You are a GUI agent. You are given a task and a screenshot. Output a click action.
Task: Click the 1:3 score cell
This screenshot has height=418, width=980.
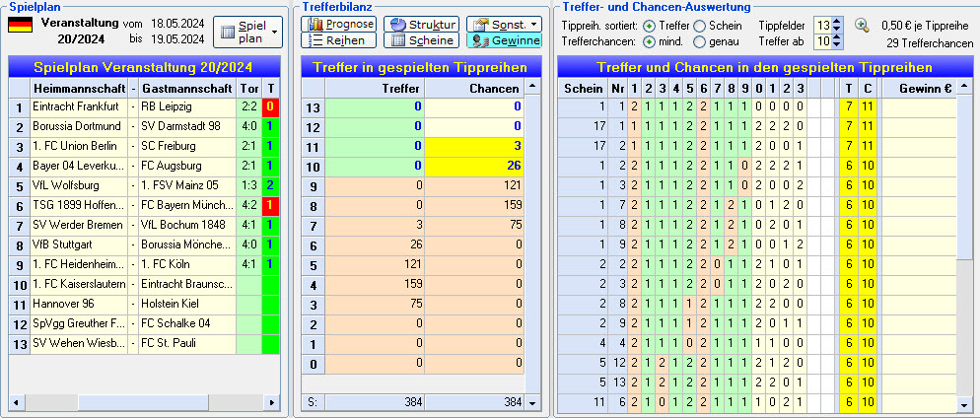coord(249,185)
